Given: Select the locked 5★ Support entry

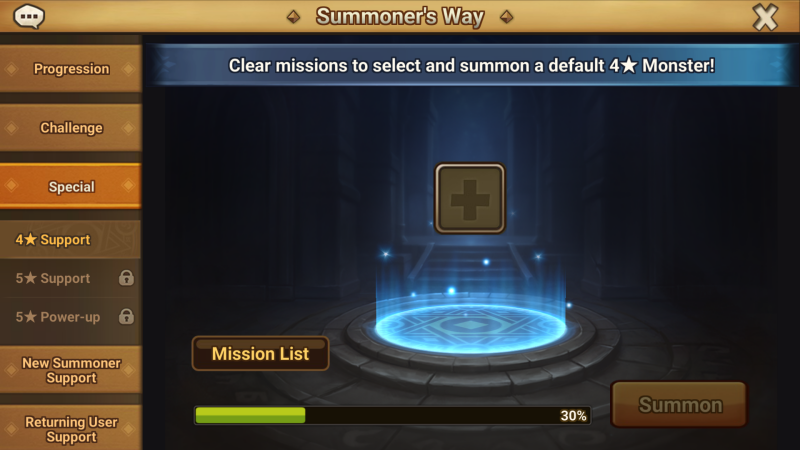Looking at the screenshot, I should 71,278.
